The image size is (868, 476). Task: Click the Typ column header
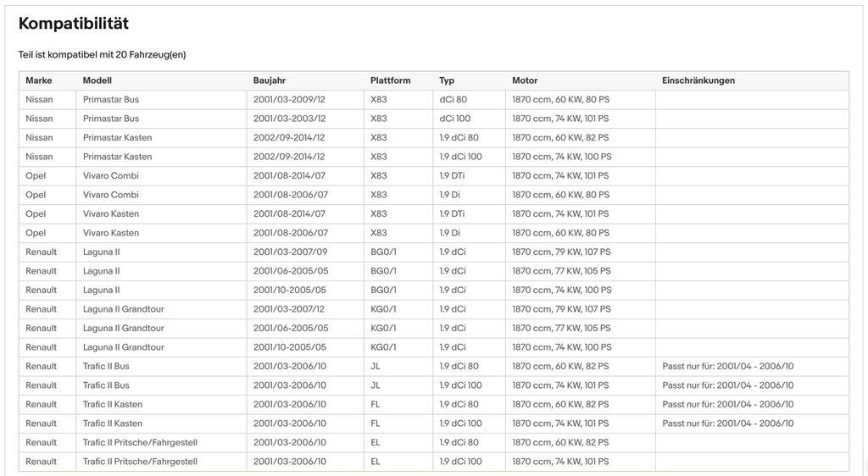(447, 80)
